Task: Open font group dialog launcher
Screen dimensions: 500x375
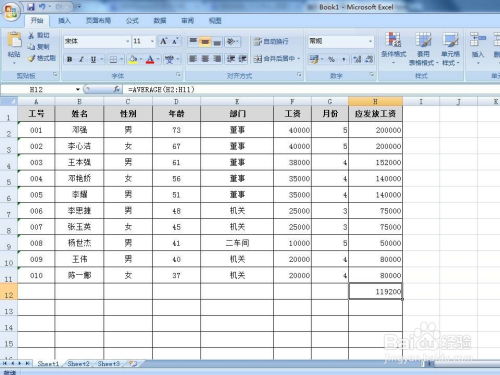Action: tap(179, 75)
